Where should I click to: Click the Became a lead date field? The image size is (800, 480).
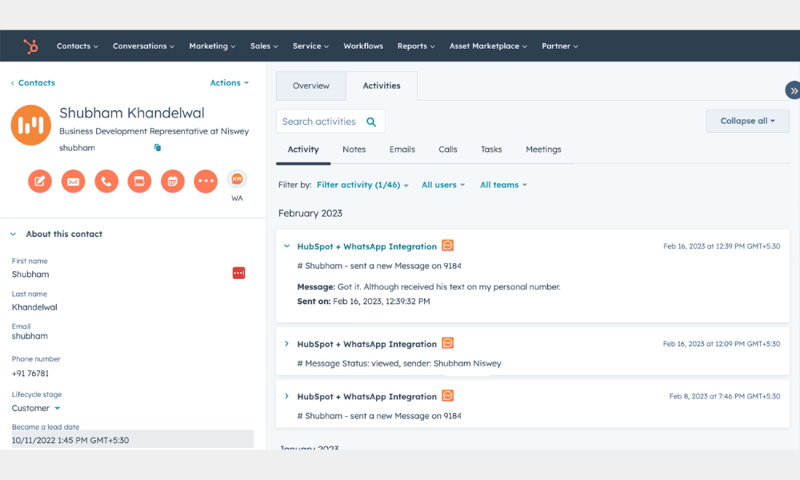pos(133,440)
